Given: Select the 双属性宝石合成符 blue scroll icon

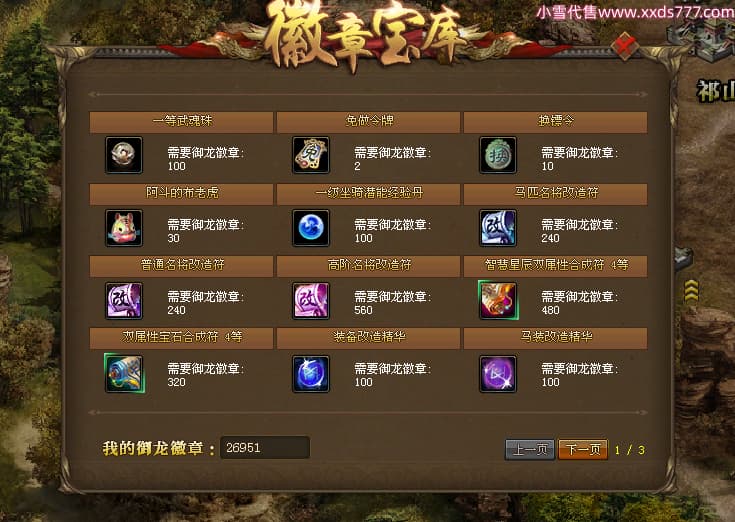Looking at the screenshot, I should click(x=124, y=373).
